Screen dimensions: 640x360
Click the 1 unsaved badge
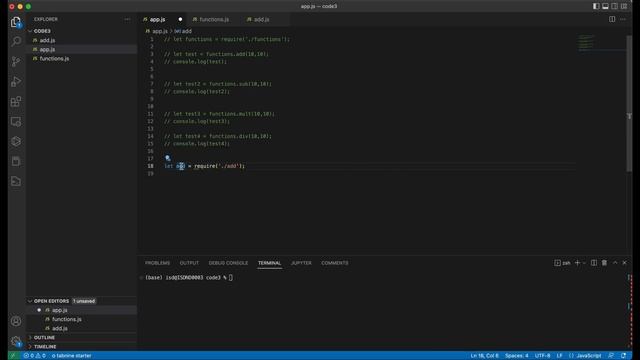point(84,301)
